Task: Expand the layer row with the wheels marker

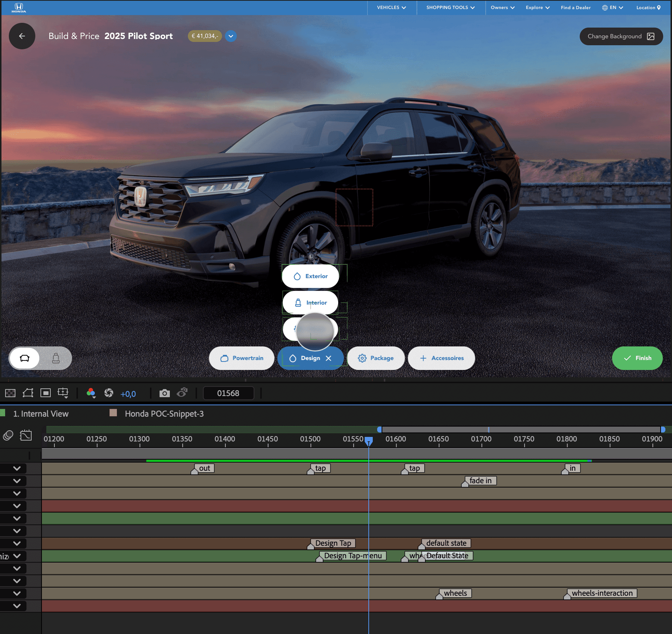Action: click(x=17, y=593)
